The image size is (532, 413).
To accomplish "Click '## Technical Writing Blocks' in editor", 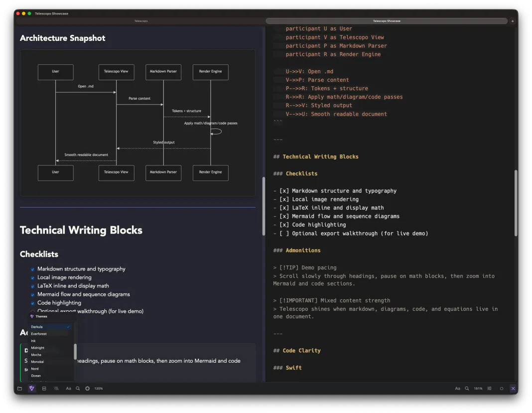I will point(316,156).
